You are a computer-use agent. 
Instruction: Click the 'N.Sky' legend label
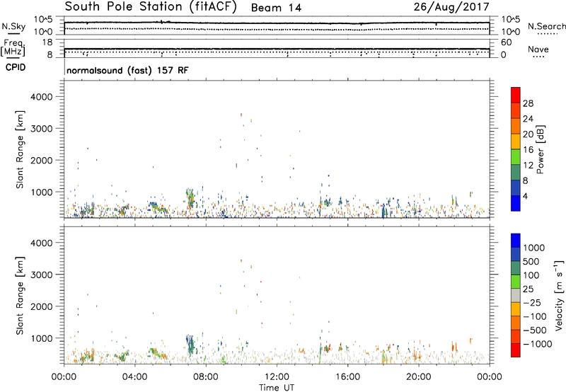tap(13, 26)
